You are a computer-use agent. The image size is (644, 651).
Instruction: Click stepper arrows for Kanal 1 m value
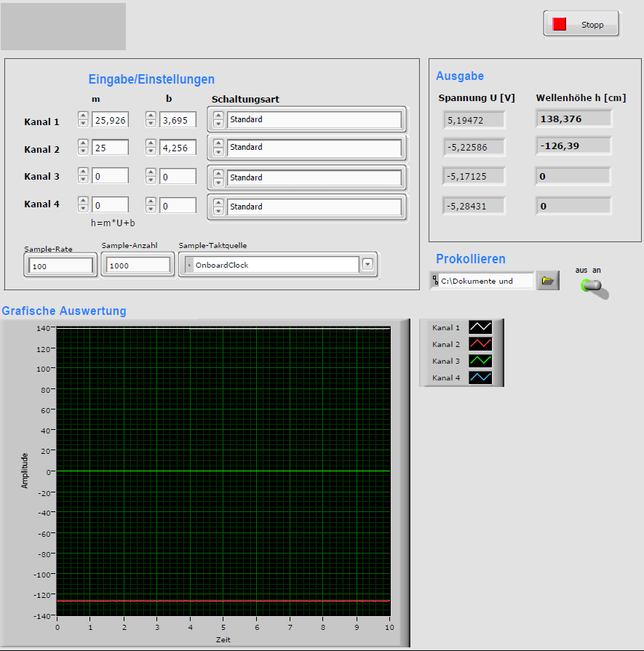(83, 119)
